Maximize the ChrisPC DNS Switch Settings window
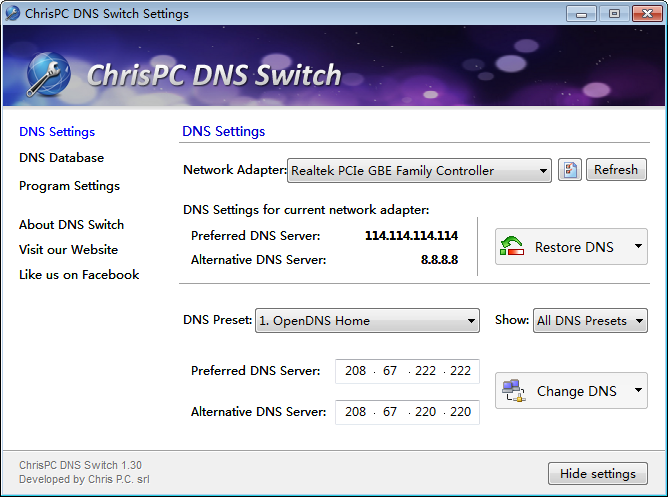The width and height of the screenshot is (668, 497). [614, 14]
